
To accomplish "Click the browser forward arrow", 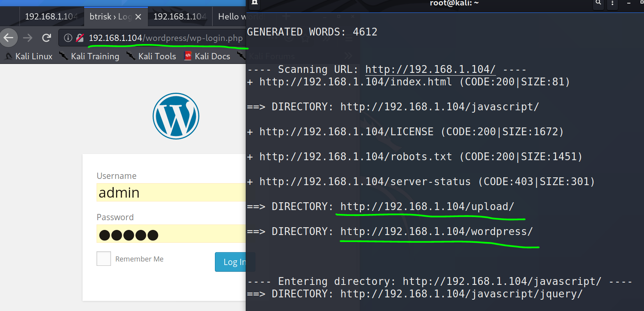I will 28,38.
